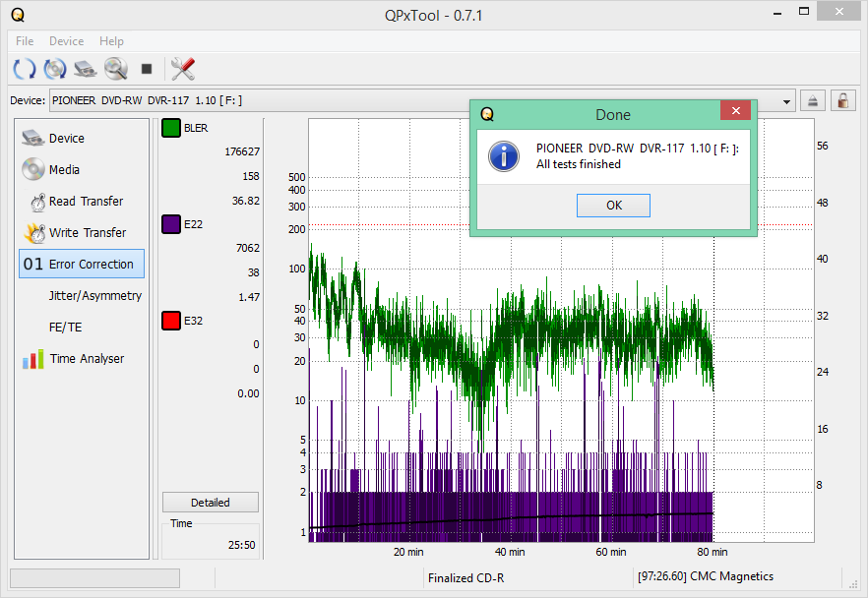Click the 40 min axis label
Image resolution: width=868 pixels, height=598 pixels.
(x=510, y=552)
